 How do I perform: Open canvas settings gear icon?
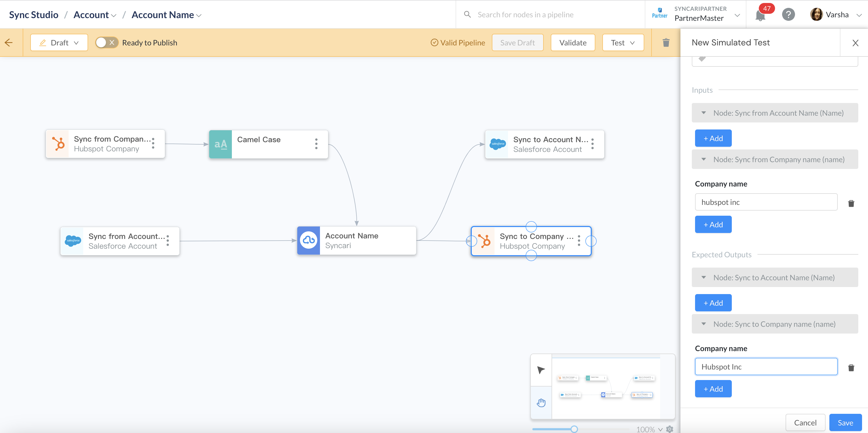click(670, 429)
